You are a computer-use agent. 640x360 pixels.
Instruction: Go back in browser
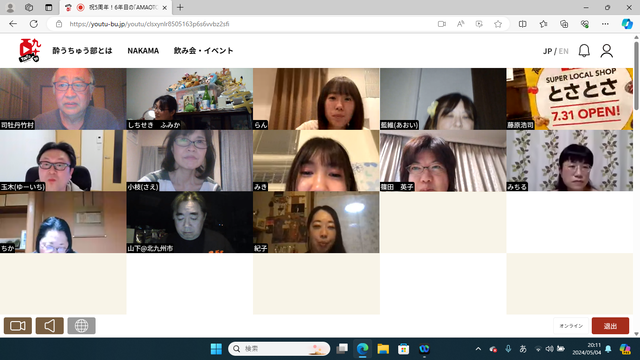click(13, 24)
